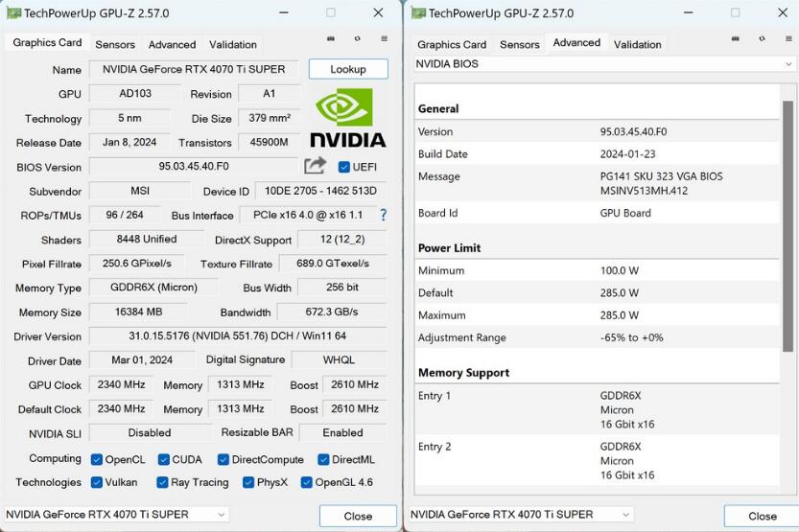The height and width of the screenshot is (532, 799).
Task: Click Memory Support Entry 2 row
Action: [x=598, y=461]
